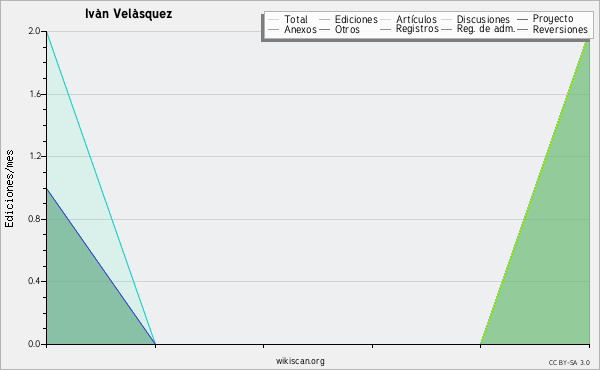Image resolution: width=600 pixels, height=370 pixels.
Task: Click the Anexos legend label
Action: (x=300, y=29)
